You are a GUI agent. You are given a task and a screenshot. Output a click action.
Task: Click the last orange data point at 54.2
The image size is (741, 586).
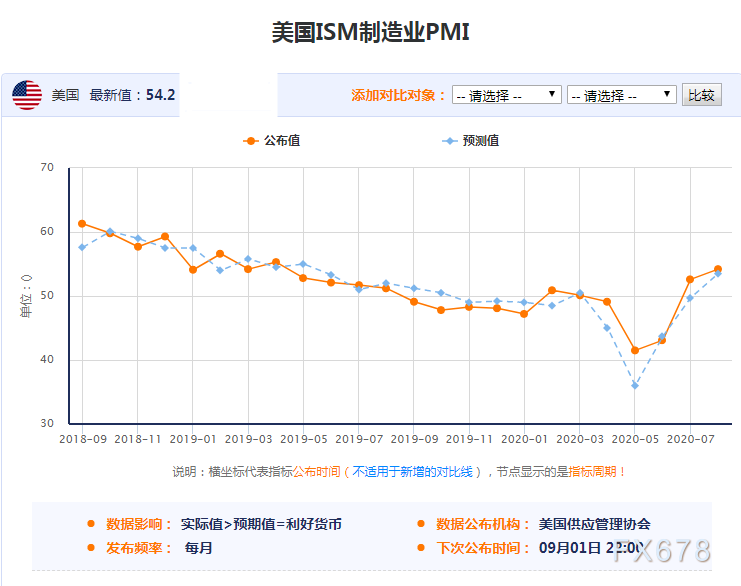717,269
